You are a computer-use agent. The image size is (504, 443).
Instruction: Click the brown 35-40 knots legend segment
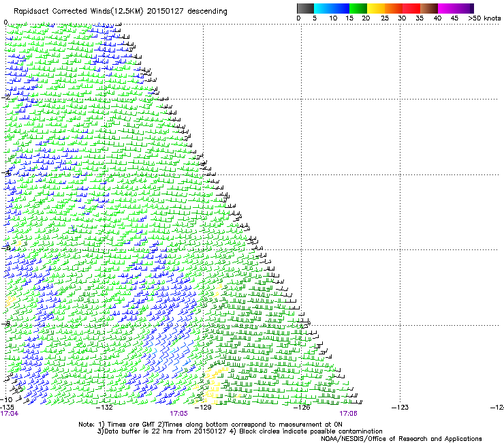pyautogui.click(x=429, y=8)
